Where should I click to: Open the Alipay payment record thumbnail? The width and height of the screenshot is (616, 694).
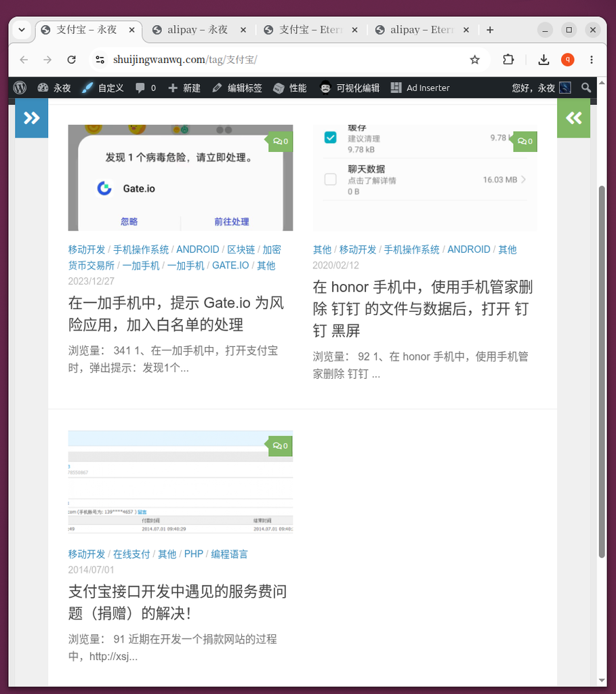click(180, 482)
